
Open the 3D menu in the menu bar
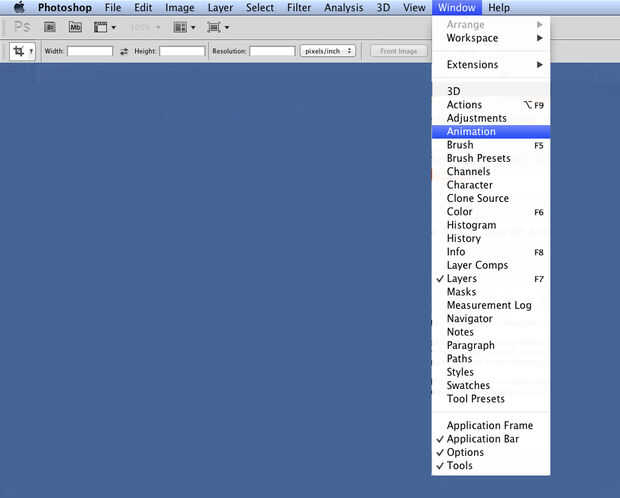[383, 8]
